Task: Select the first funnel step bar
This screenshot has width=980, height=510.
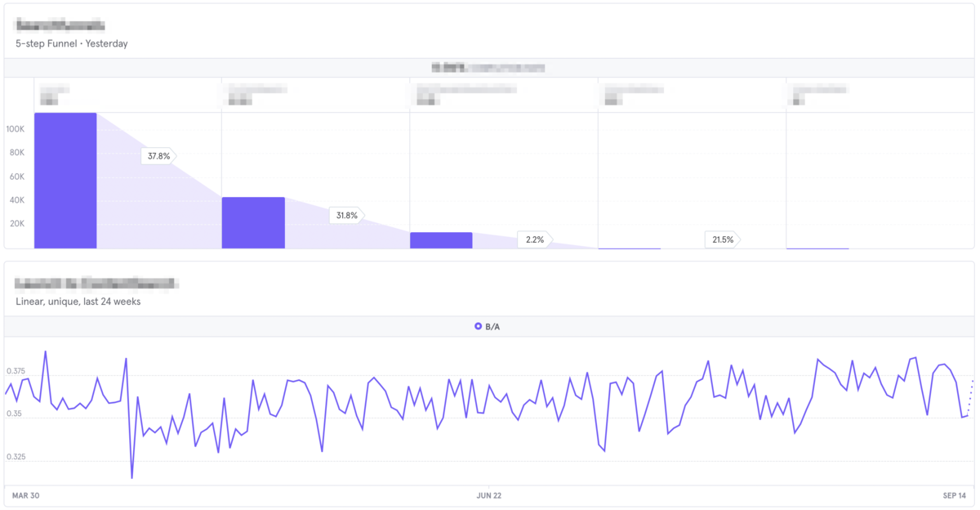Action: [65, 181]
